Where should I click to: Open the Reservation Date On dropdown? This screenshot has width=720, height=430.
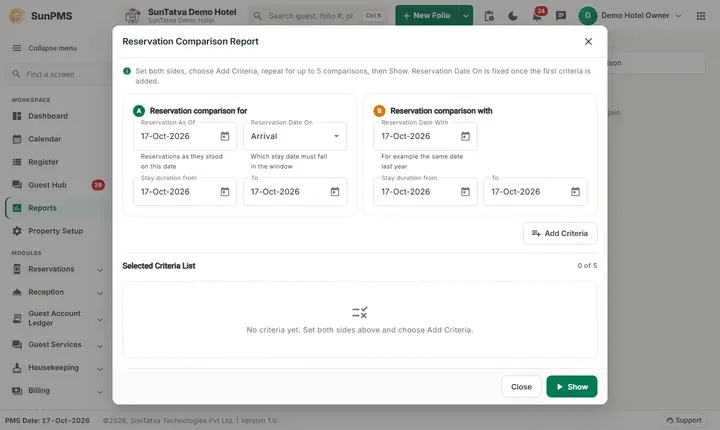tap(295, 136)
